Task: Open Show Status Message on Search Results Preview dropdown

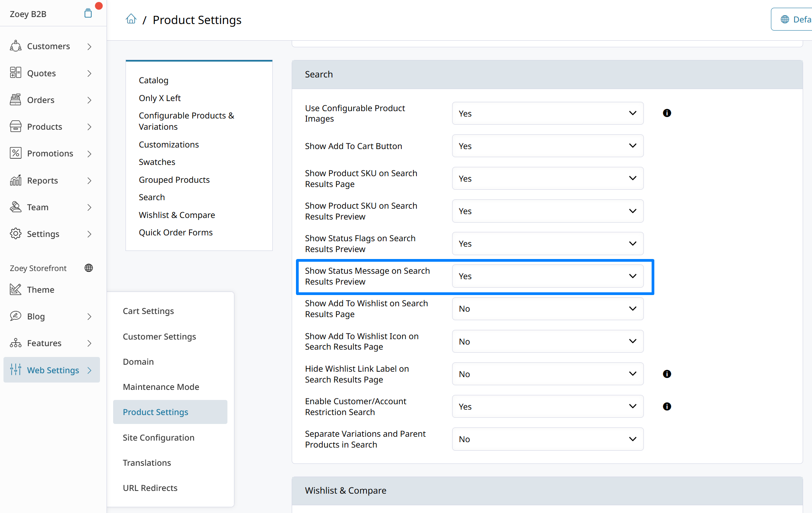Action: (x=548, y=276)
